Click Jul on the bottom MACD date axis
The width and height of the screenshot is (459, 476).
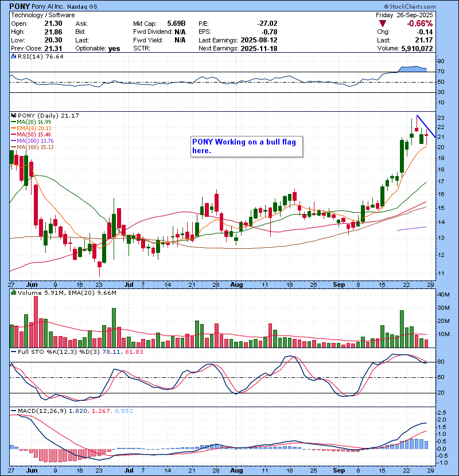click(x=129, y=470)
